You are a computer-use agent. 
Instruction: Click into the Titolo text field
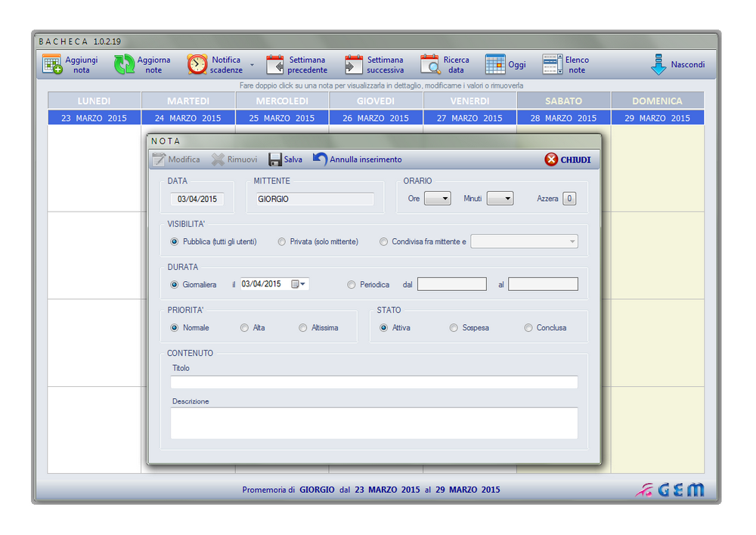[374, 382]
